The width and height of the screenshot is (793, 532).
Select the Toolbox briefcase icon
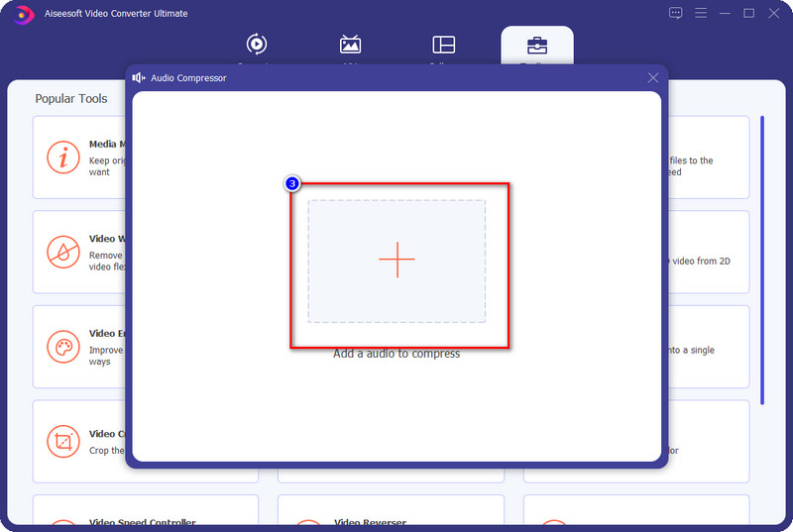(x=536, y=46)
